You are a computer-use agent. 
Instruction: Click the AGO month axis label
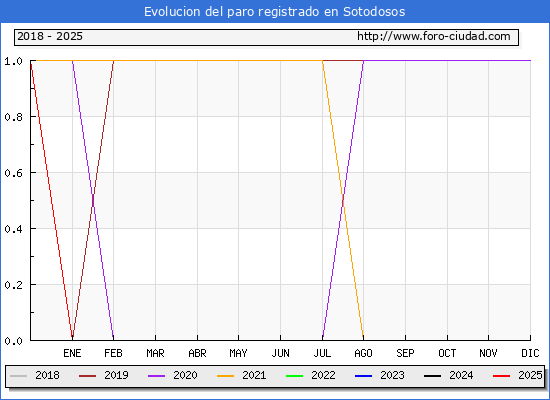click(x=363, y=353)
